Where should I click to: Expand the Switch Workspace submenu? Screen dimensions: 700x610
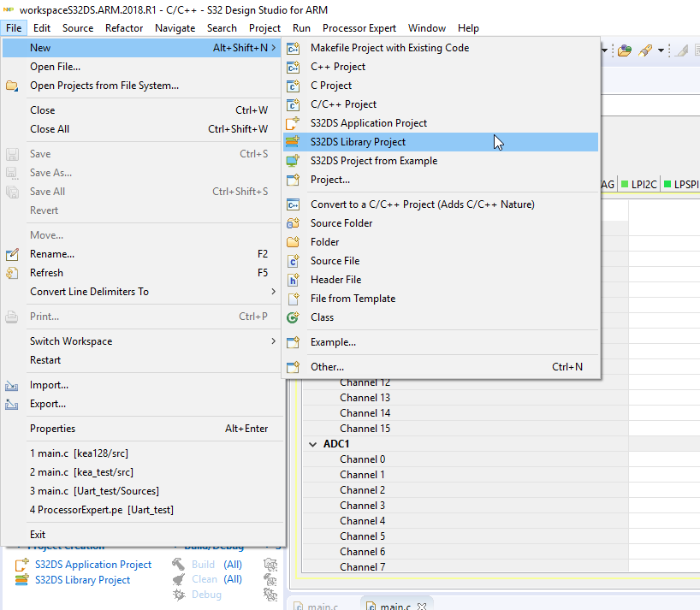[273, 341]
